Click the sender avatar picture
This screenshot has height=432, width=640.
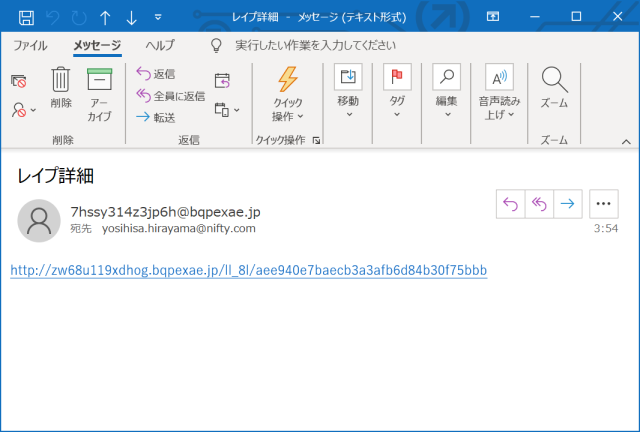click(x=39, y=220)
